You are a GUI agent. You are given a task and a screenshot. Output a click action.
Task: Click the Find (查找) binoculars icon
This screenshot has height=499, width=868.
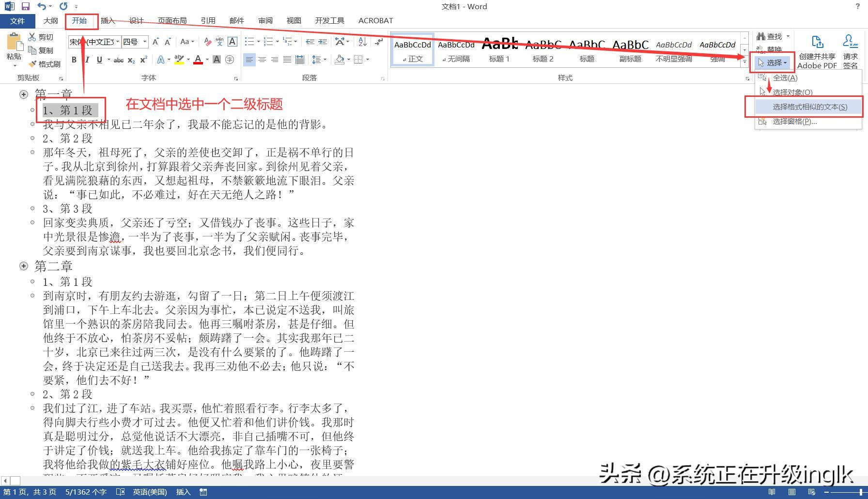click(x=761, y=36)
